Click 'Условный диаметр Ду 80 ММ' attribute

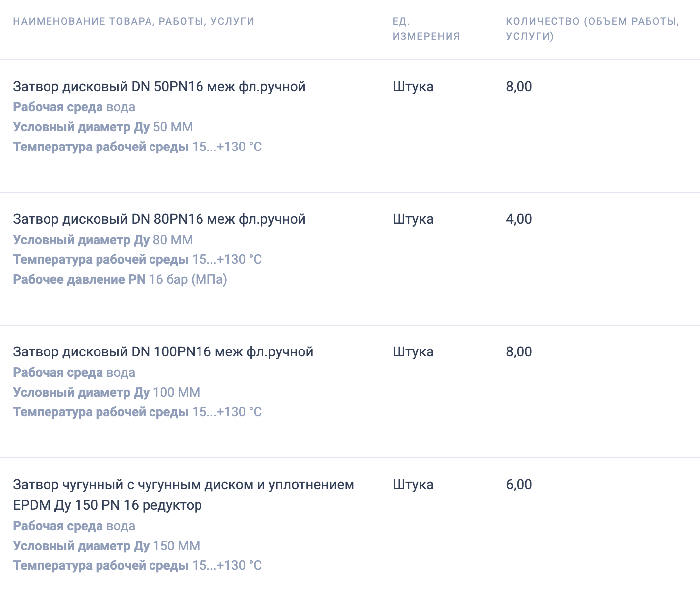(x=103, y=240)
